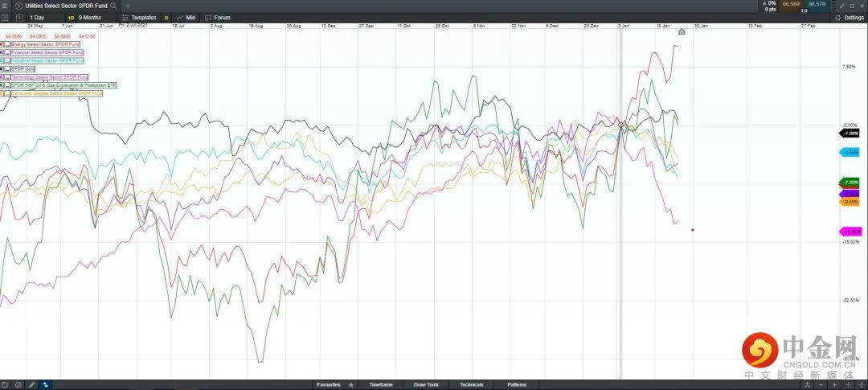Open chart Settings

[850, 18]
